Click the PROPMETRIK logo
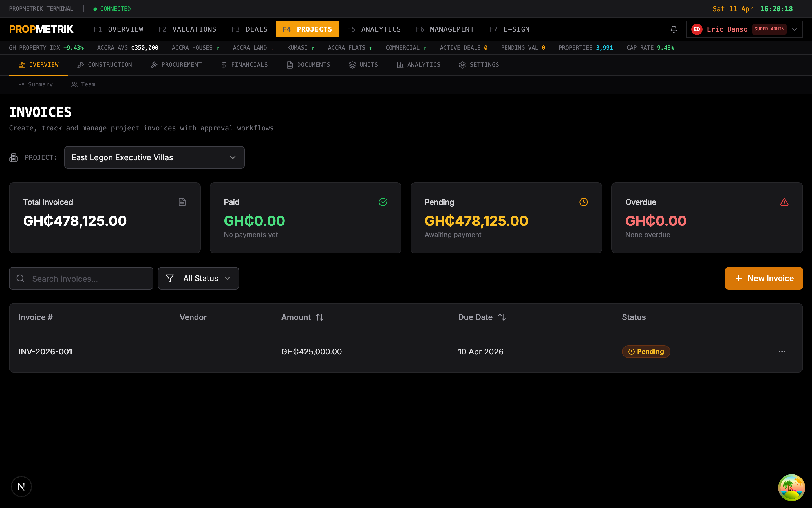This screenshot has height=508, width=812. click(x=41, y=29)
